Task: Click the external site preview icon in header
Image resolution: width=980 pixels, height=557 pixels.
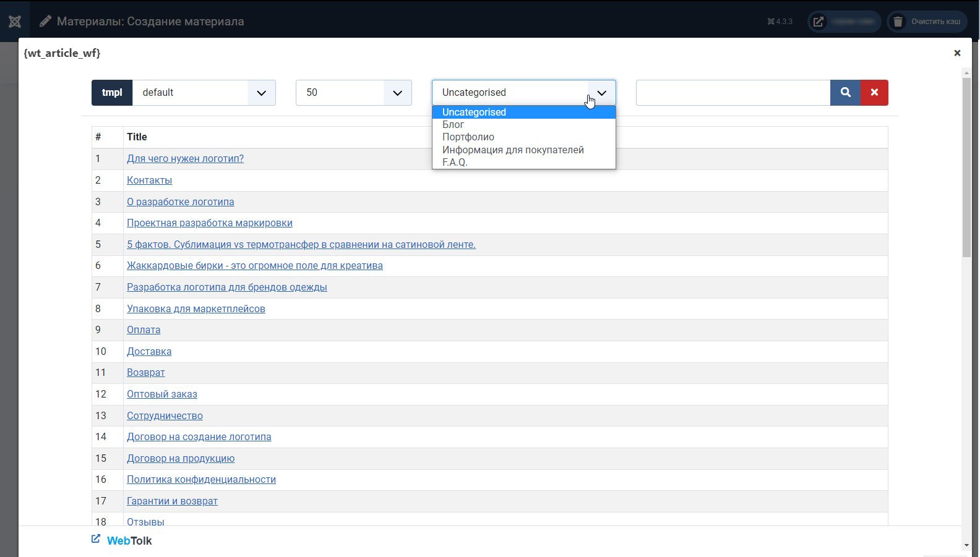Action: [x=819, y=22]
